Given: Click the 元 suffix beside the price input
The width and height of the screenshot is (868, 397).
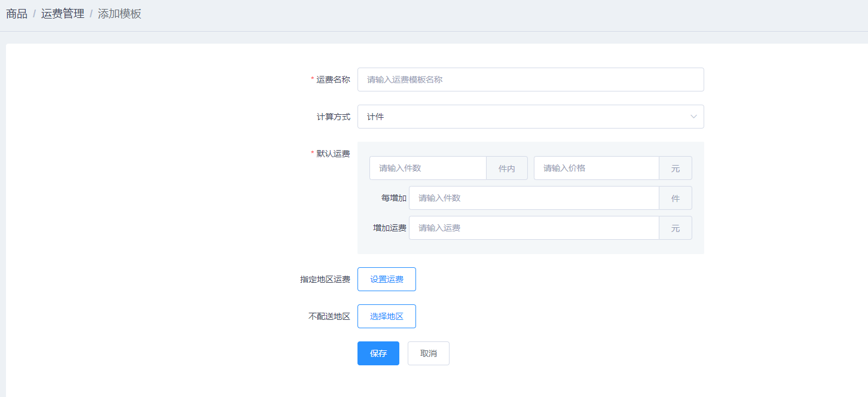Looking at the screenshot, I should (x=676, y=169).
